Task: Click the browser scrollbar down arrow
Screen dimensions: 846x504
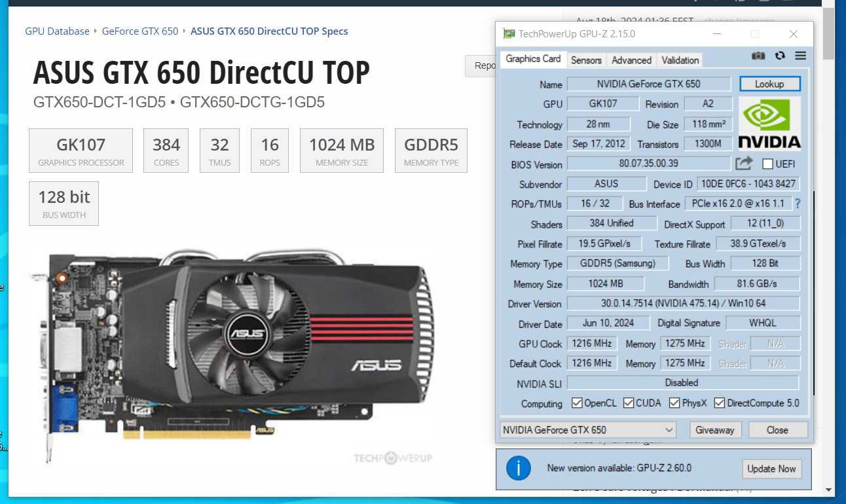Action: tap(828, 490)
